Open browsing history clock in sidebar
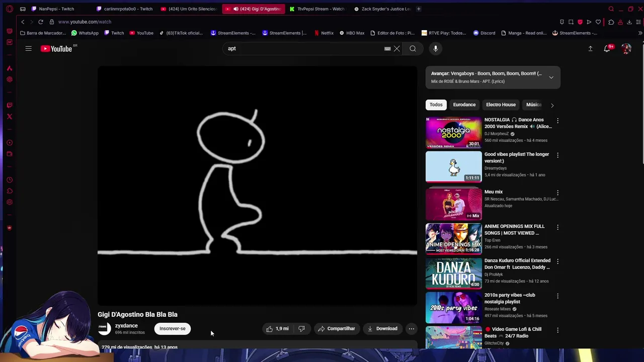The width and height of the screenshot is (644, 362). click(x=10, y=180)
